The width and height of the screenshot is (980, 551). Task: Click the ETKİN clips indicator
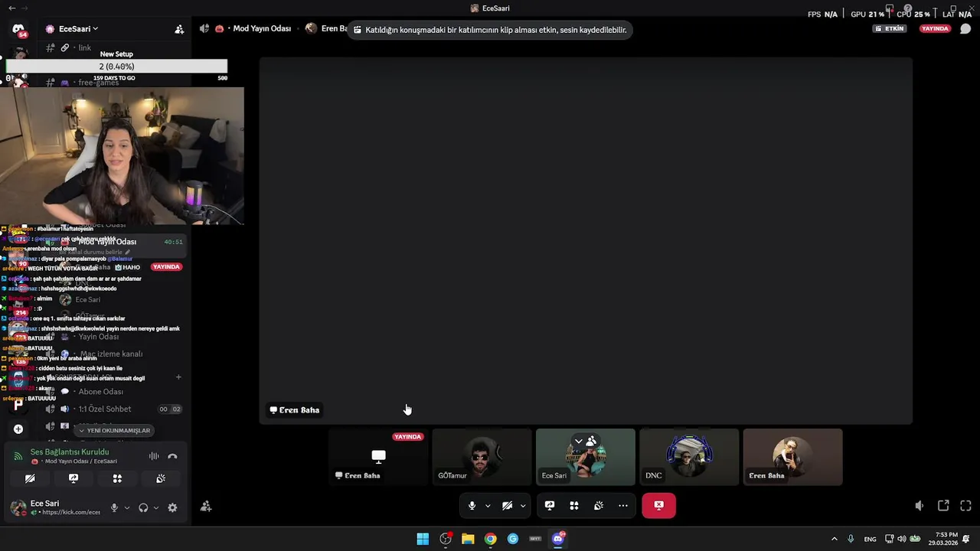click(x=890, y=28)
